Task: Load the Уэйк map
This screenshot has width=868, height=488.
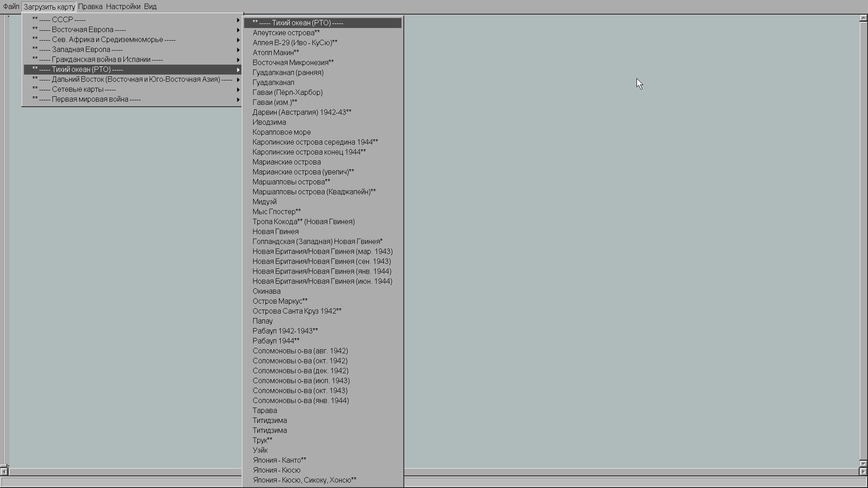Action: pos(323,450)
